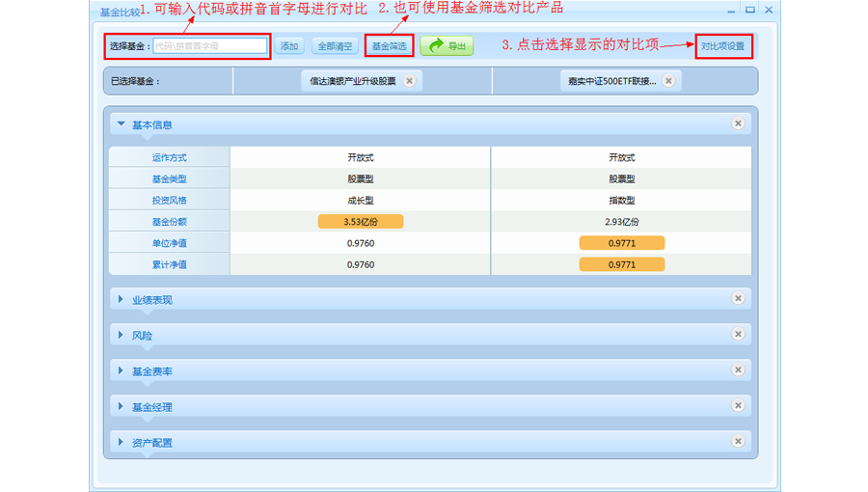Close the 基本信息 section with X icon
Viewport: 868px width, 492px height.
(x=738, y=123)
